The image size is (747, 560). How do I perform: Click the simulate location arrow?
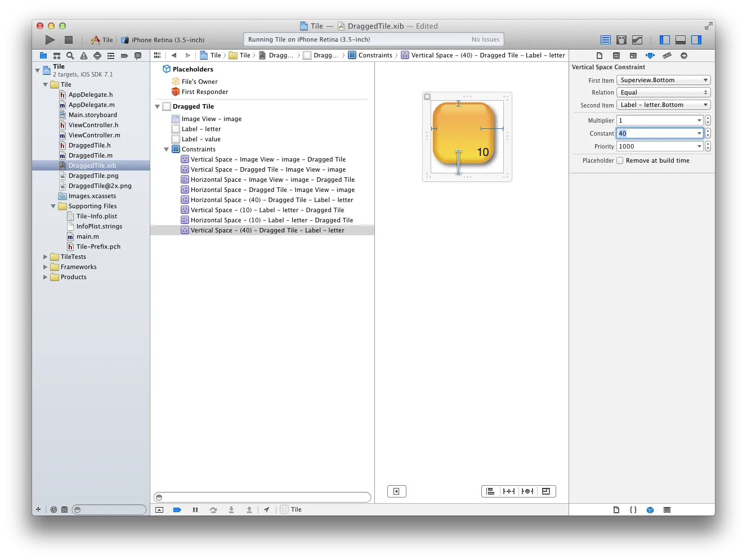[266, 510]
